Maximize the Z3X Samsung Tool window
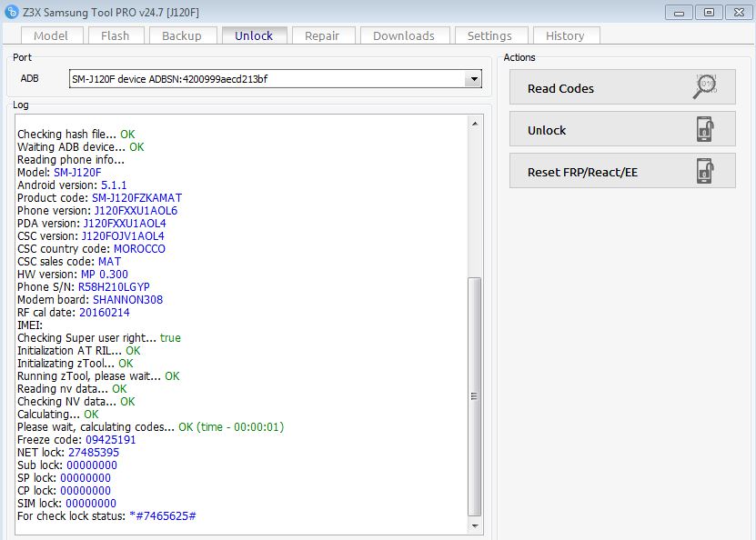Image resolution: width=756 pixels, height=540 pixels. tap(710, 13)
